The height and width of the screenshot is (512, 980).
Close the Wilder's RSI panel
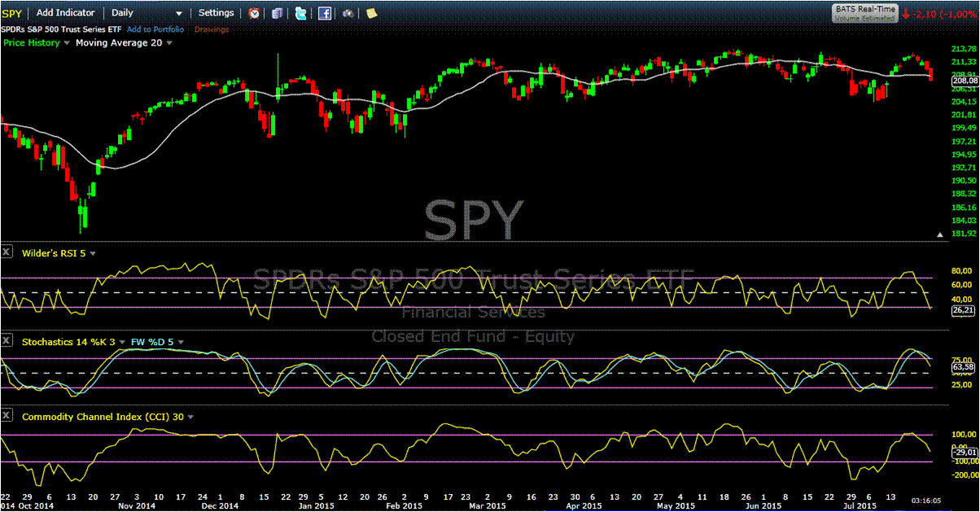pos(7,252)
